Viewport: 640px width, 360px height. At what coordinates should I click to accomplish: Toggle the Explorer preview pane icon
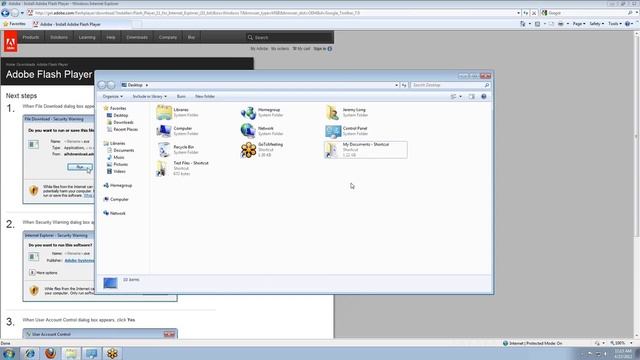(x=471, y=96)
